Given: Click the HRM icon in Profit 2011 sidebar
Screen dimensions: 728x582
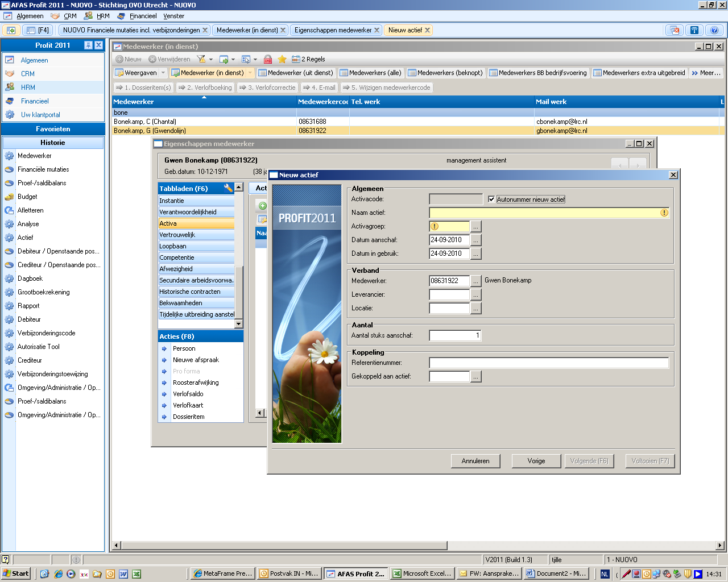Looking at the screenshot, I should (x=10, y=87).
